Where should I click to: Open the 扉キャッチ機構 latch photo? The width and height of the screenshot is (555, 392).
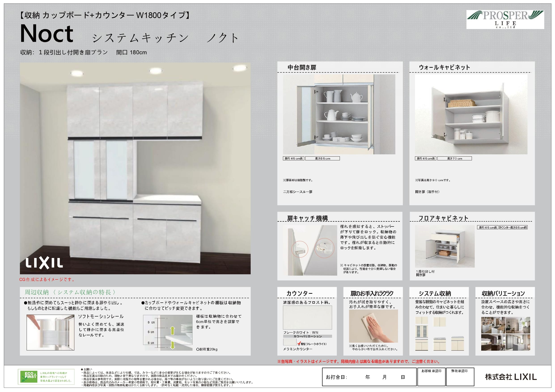[x=310, y=250]
